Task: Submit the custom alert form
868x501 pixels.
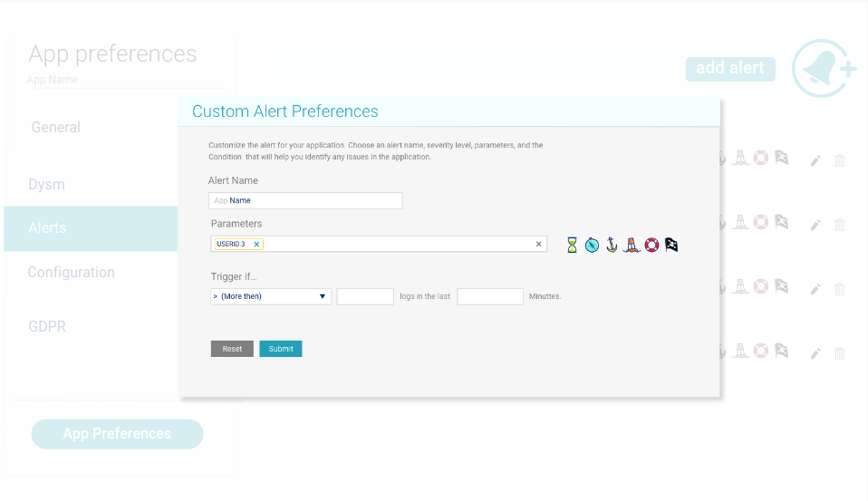Action: (281, 349)
